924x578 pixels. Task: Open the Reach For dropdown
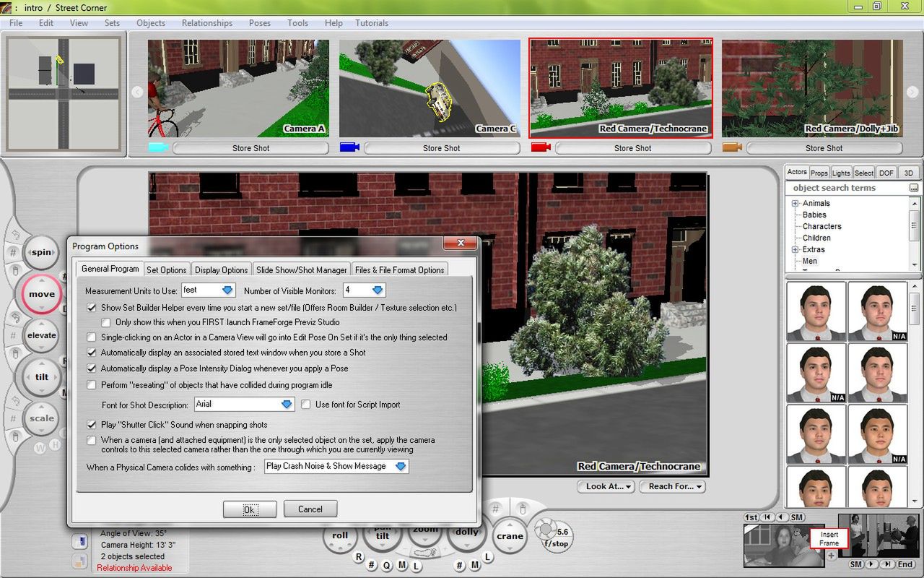672,486
